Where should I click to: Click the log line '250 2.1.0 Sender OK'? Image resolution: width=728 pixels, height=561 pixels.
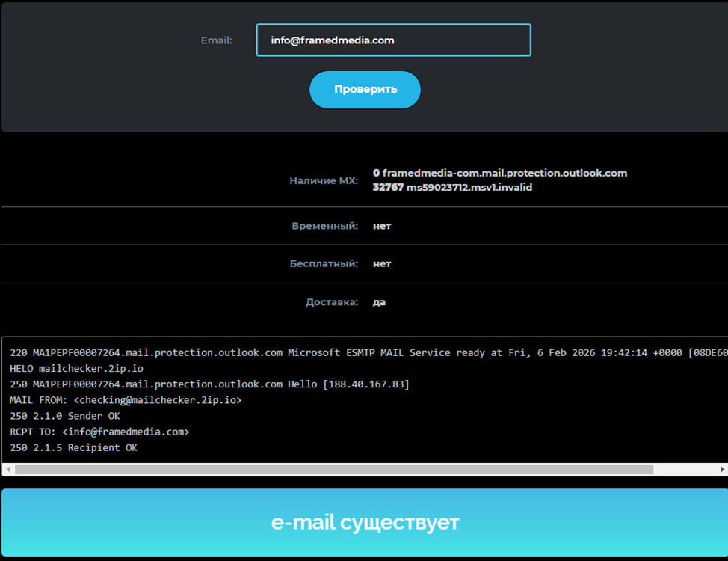pyautogui.click(x=65, y=416)
